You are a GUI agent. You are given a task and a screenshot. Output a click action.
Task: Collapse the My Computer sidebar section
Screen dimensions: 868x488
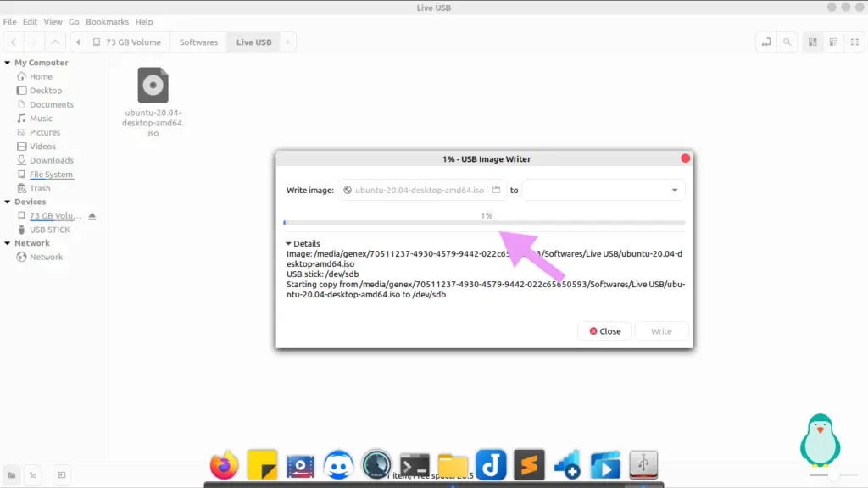[x=7, y=63]
